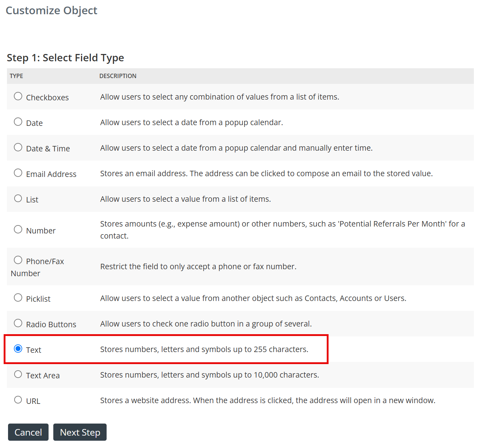Click the TYPE column header

16,76
